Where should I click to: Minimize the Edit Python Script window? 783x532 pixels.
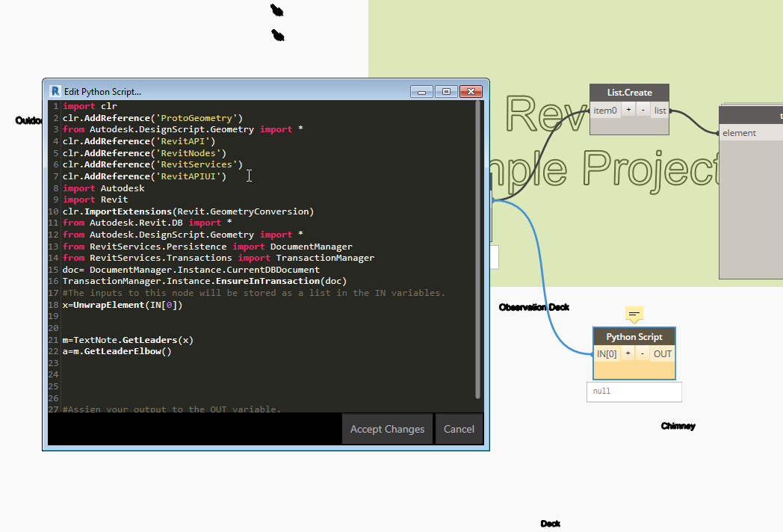pyautogui.click(x=421, y=91)
